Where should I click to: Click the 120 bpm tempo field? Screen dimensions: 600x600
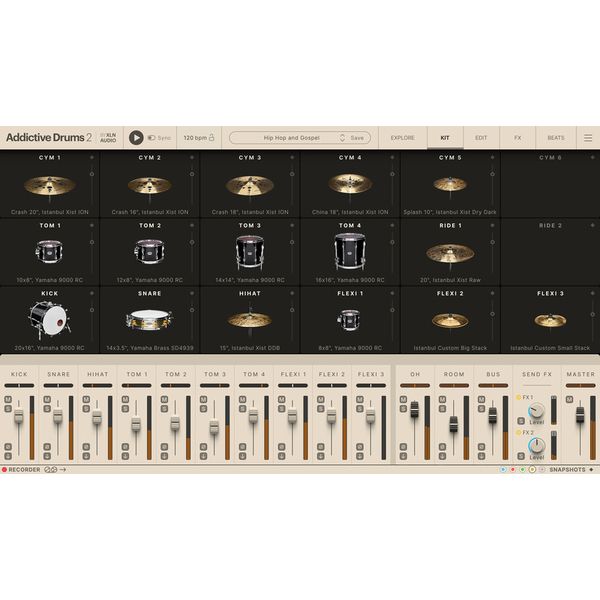pos(195,138)
